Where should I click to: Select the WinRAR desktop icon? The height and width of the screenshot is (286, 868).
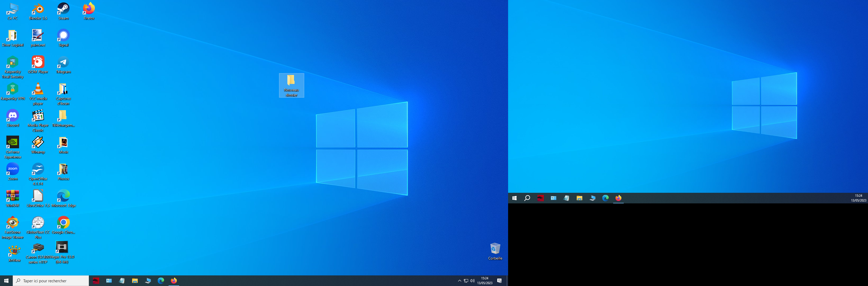click(12, 196)
